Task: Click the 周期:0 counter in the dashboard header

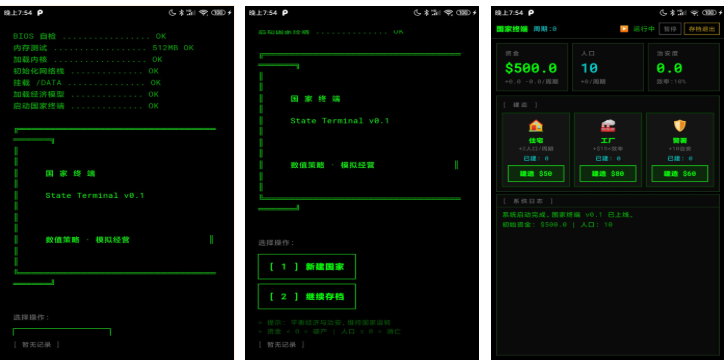Action: click(545, 29)
